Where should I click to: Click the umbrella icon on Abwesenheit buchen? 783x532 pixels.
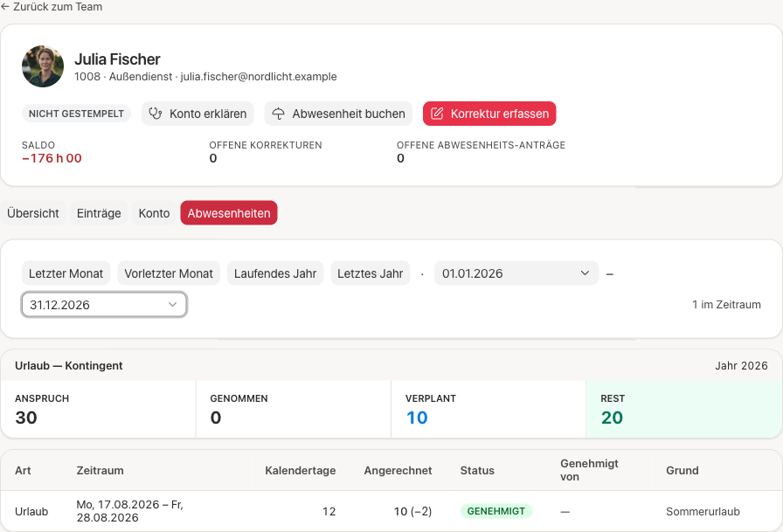pos(278,114)
